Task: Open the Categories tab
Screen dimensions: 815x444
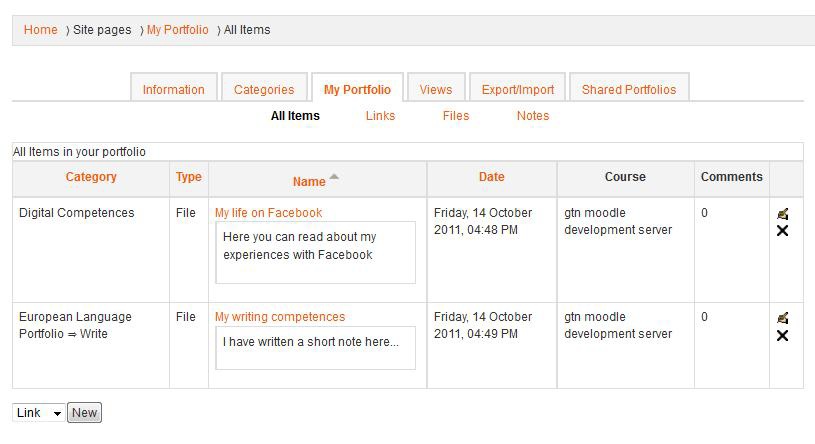Action: (x=264, y=89)
